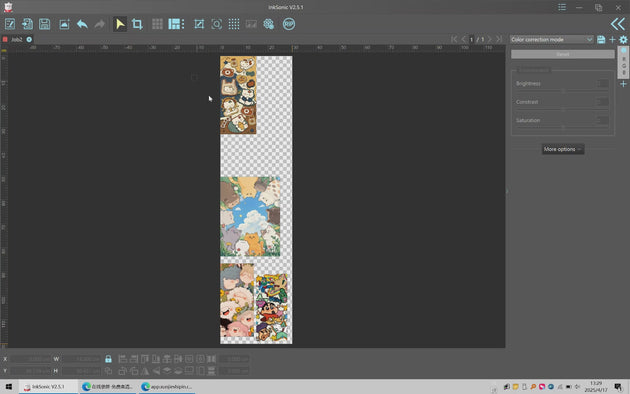Click the X position field
The image size is (630, 394).
coord(31,359)
